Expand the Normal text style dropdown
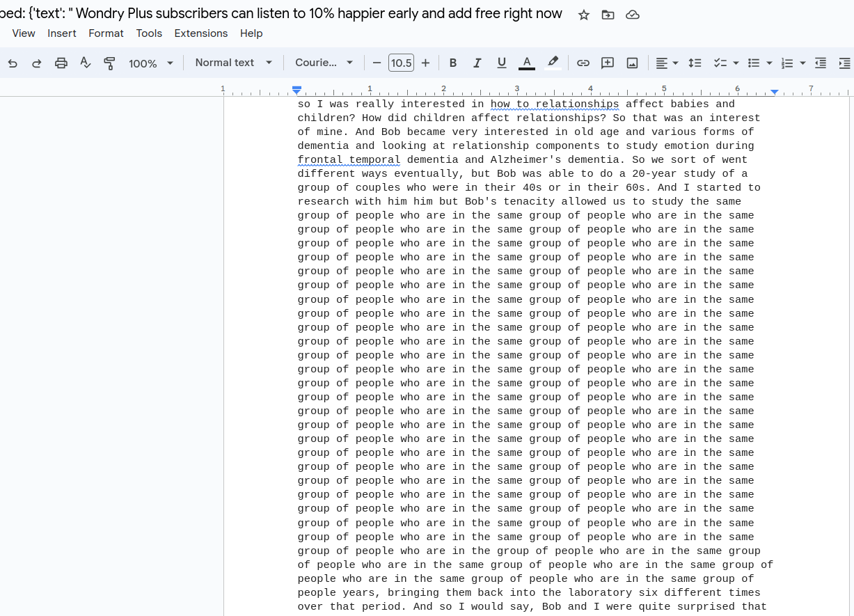The image size is (854, 616). (233, 63)
